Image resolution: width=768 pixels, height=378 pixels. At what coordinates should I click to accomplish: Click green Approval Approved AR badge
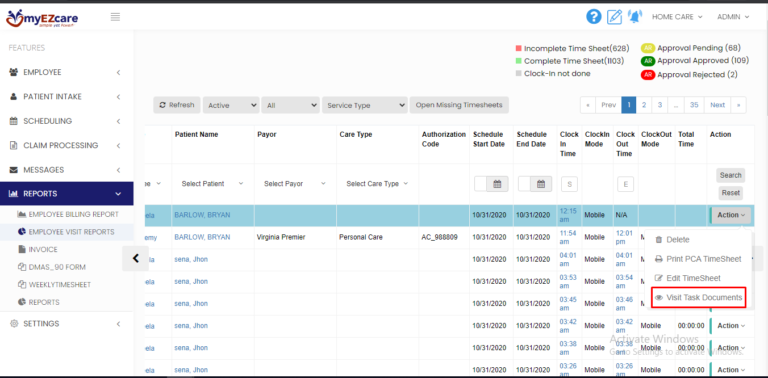tap(648, 61)
